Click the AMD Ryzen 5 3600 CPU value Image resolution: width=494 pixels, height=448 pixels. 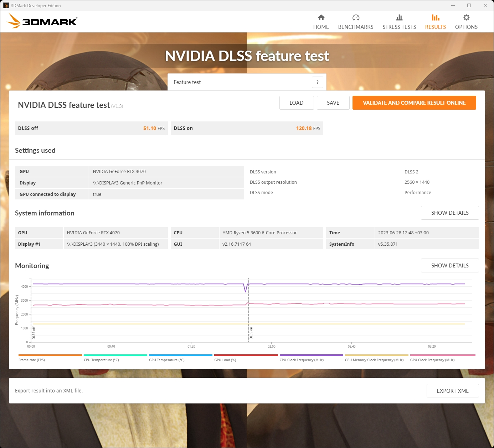pyautogui.click(x=259, y=233)
